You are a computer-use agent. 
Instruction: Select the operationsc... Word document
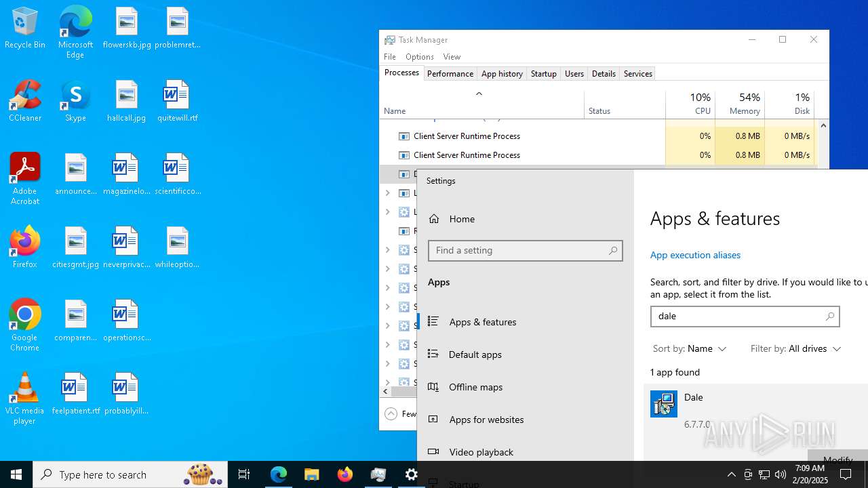point(127,321)
